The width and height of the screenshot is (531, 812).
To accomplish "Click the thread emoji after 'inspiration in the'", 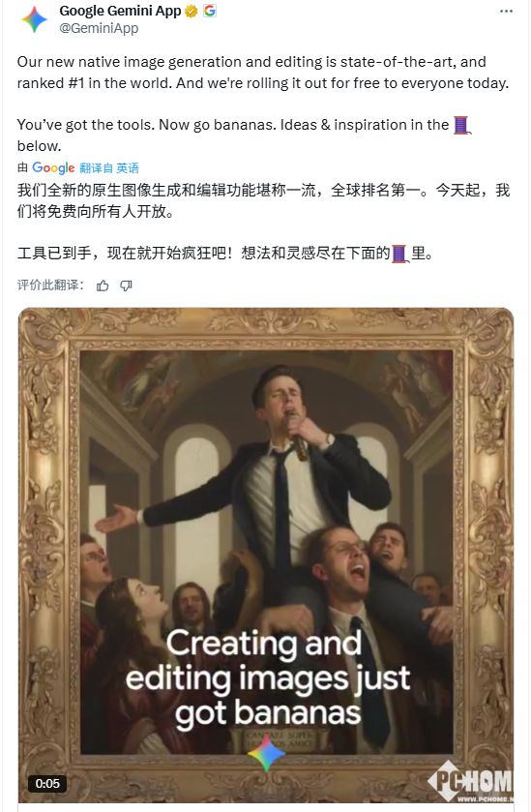I will (462, 125).
